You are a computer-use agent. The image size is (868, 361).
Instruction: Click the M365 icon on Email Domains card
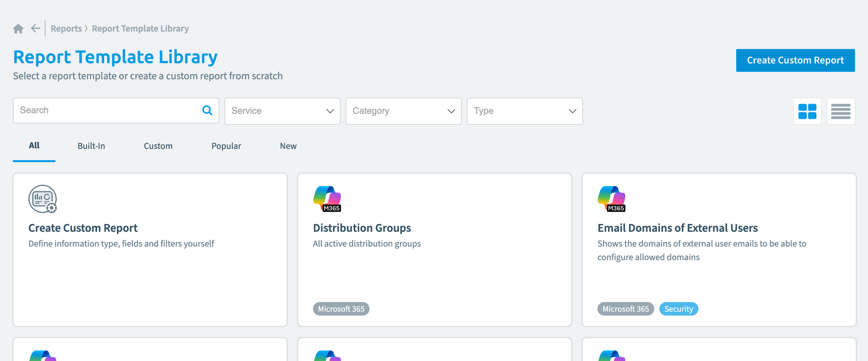[x=612, y=199]
